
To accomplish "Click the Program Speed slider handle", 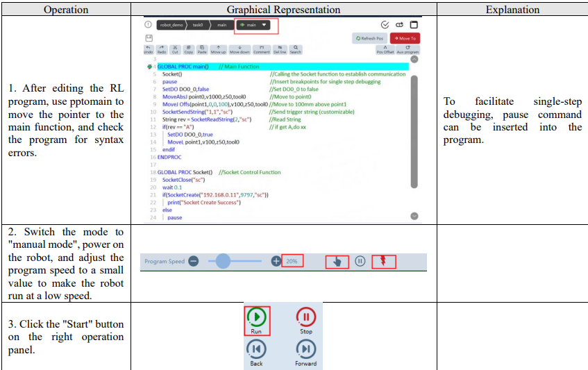I will [223, 261].
